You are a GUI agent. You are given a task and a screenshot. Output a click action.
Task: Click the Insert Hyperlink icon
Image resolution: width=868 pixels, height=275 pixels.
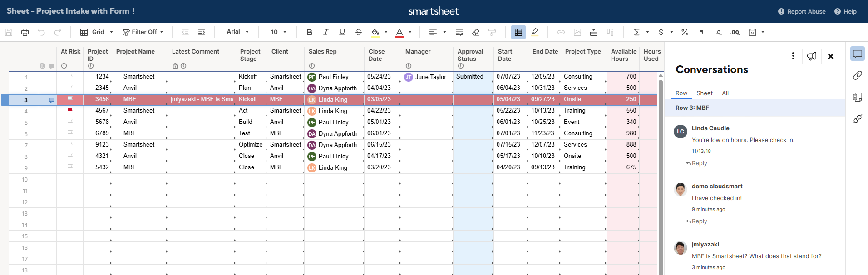click(561, 32)
